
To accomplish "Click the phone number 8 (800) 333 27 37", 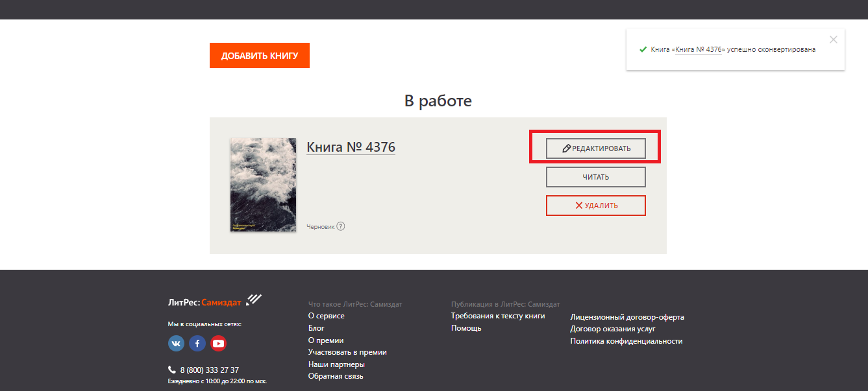I will pos(209,370).
